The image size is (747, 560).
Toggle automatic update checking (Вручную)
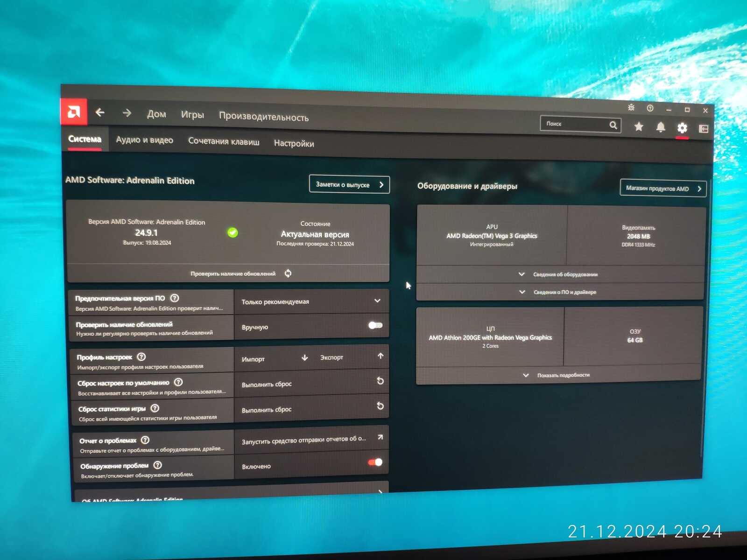tap(375, 325)
